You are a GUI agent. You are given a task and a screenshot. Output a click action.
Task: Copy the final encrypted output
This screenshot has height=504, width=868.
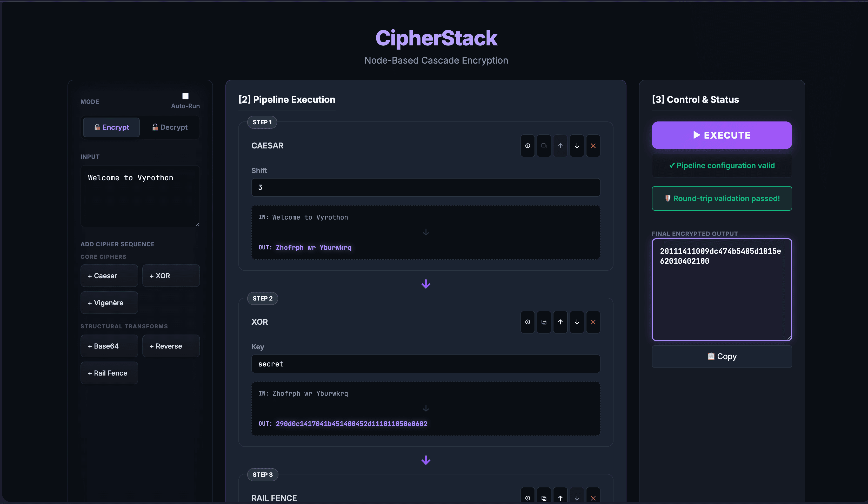pyautogui.click(x=722, y=356)
